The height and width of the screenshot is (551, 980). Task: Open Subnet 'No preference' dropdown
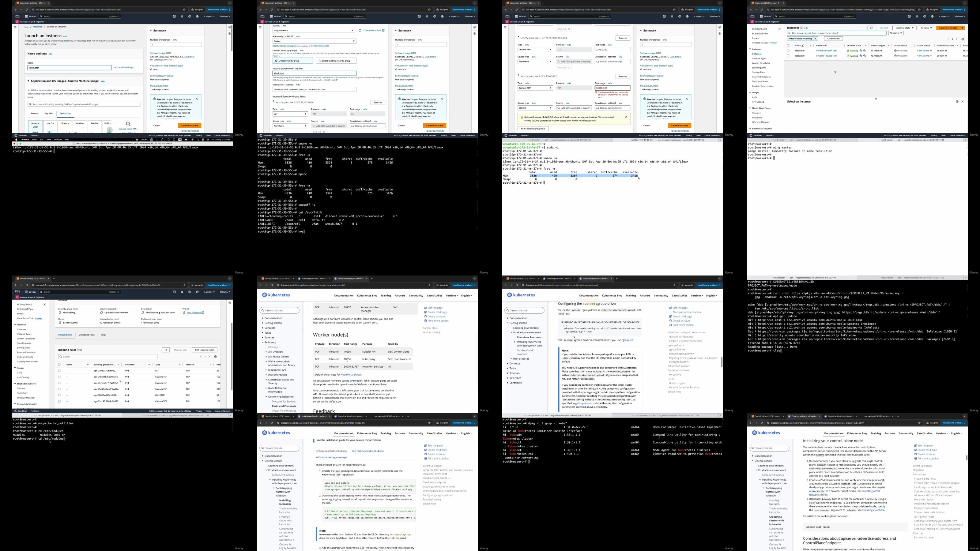click(x=314, y=30)
